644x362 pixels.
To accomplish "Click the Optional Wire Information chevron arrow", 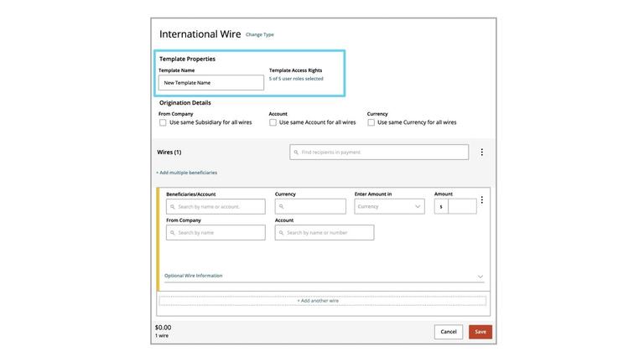I will (480, 277).
